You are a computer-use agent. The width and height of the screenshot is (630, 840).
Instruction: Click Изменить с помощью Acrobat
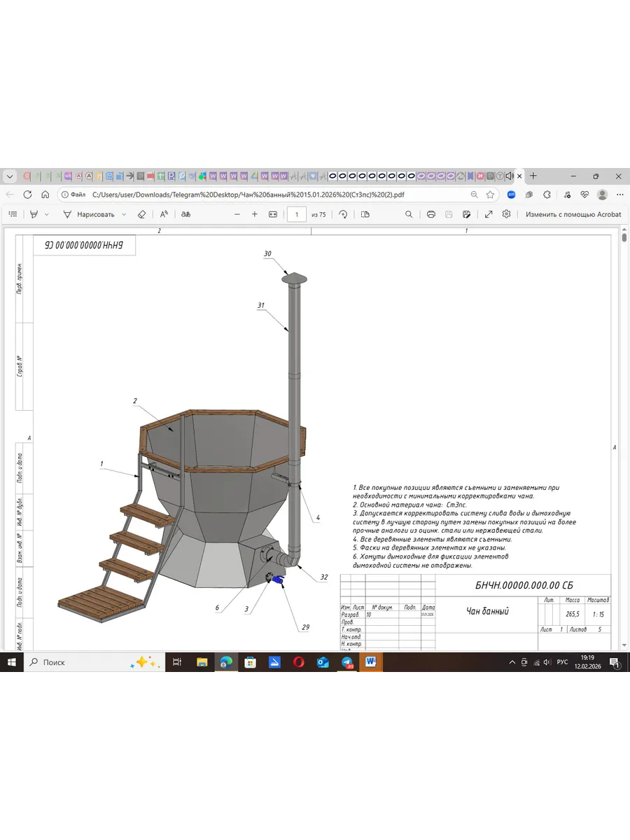[x=573, y=214]
